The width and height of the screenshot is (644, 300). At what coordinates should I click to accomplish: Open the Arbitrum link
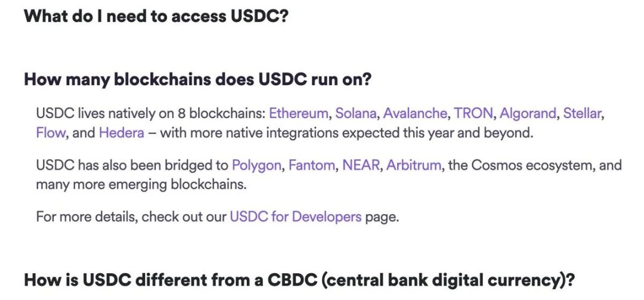click(414, 165)
